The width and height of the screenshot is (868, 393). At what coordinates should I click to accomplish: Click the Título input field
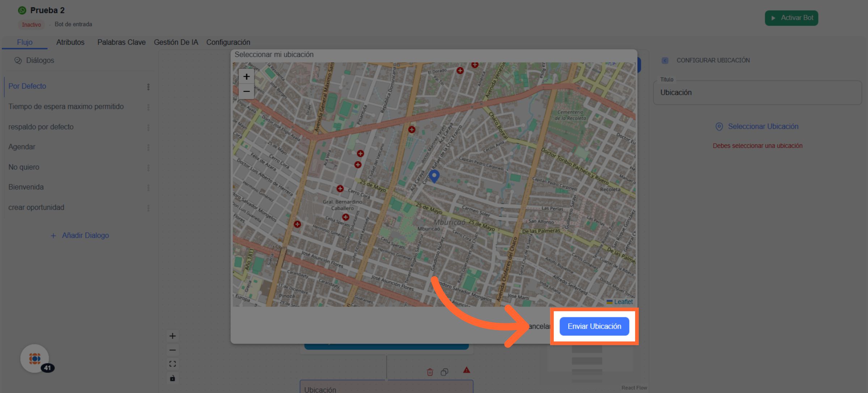coord(757,93)
